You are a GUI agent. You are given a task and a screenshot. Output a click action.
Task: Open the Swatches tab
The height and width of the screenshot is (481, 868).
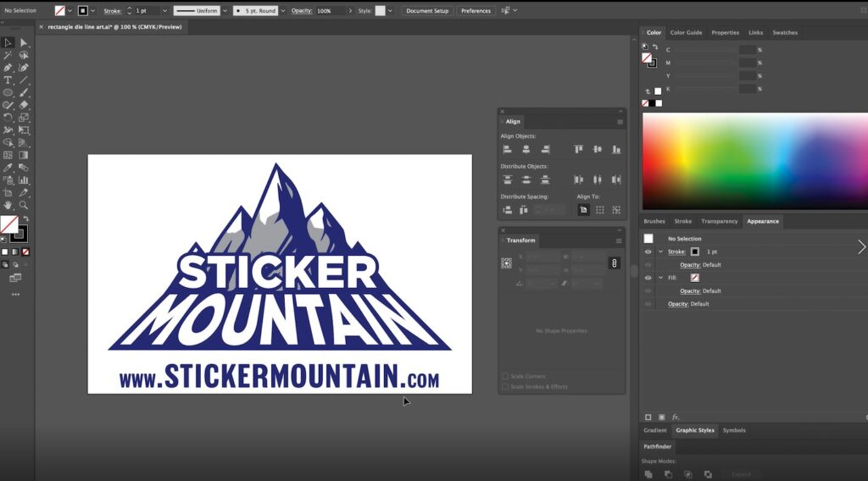(x=785, y=33)
